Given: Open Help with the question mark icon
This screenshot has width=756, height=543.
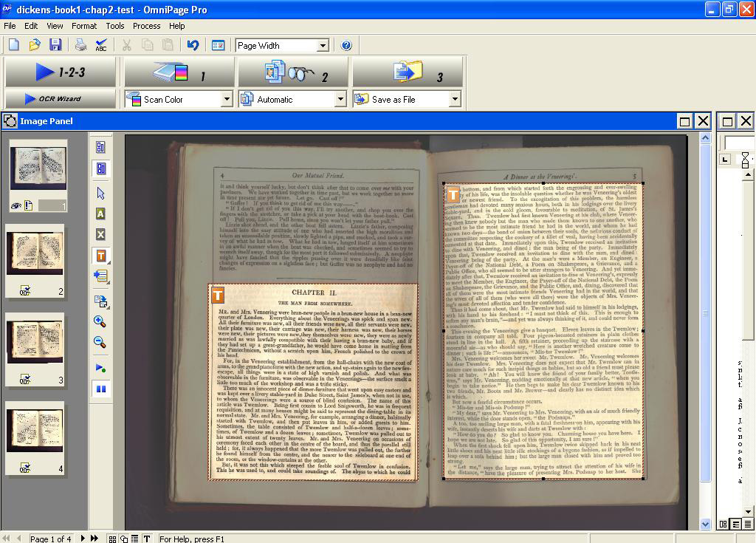Looking at the screenshot, I should pyautogui.click(x=346, y=45).
